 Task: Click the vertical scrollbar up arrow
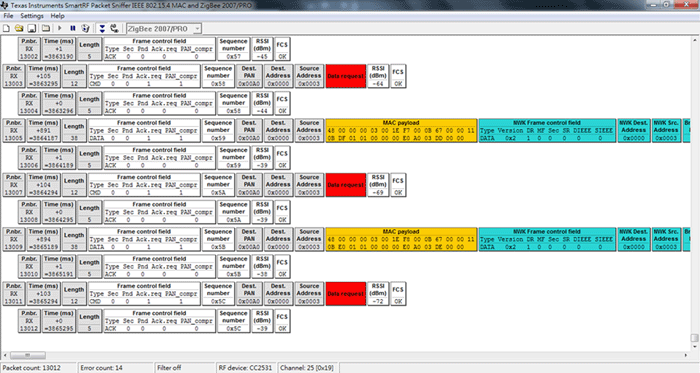click(695, 40)
